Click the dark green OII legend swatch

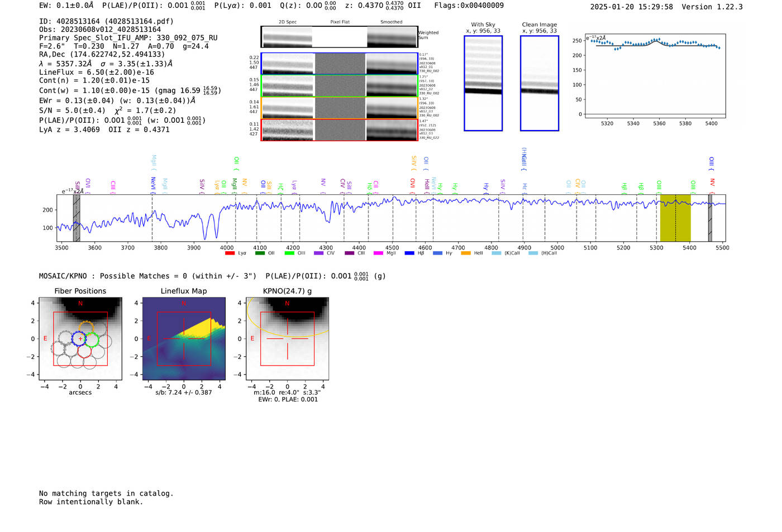click(260, 253)
